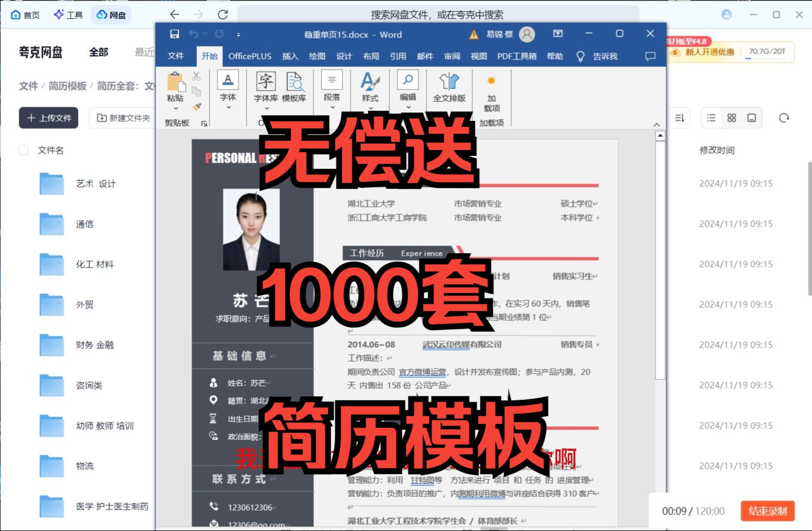Viewport: 812px width, 531px height.
Task: Click the browser refresh icon
Action: [x=223, y=14]
